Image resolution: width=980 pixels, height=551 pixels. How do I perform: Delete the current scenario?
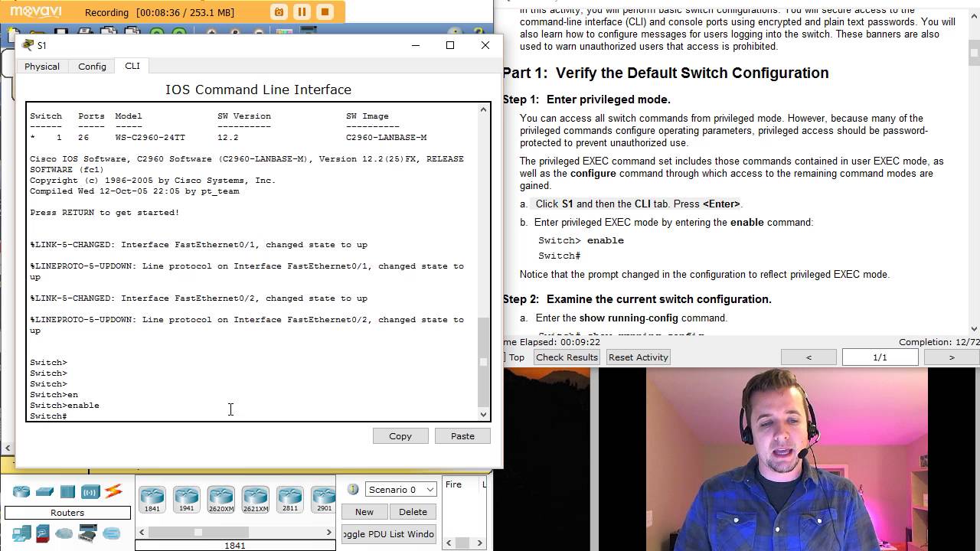point(413,512)
